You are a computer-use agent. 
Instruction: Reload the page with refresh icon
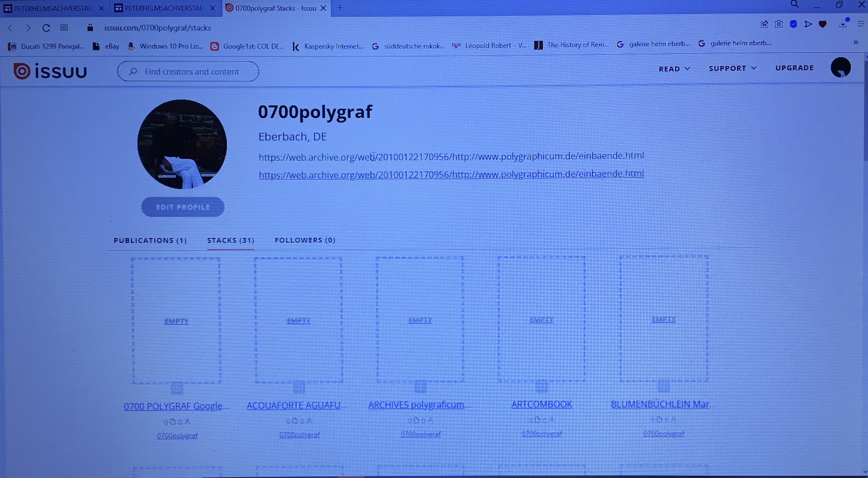click(x=46, y=28)
